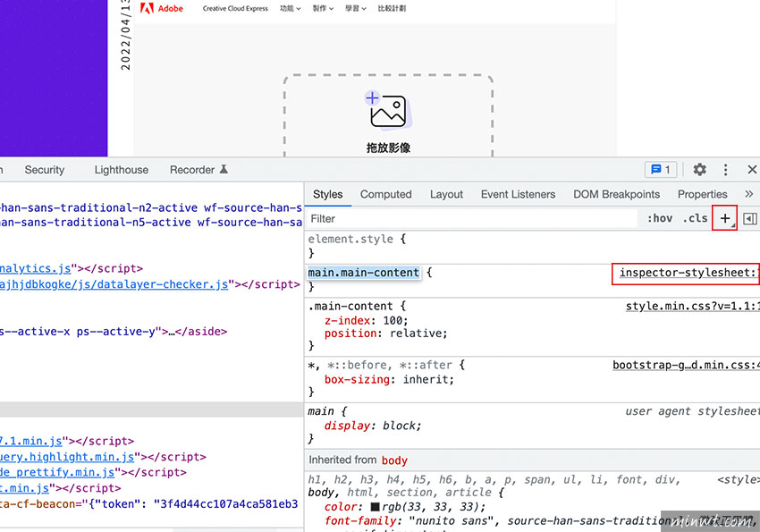Click the color property name in body rule

click(x=341, y=507)
